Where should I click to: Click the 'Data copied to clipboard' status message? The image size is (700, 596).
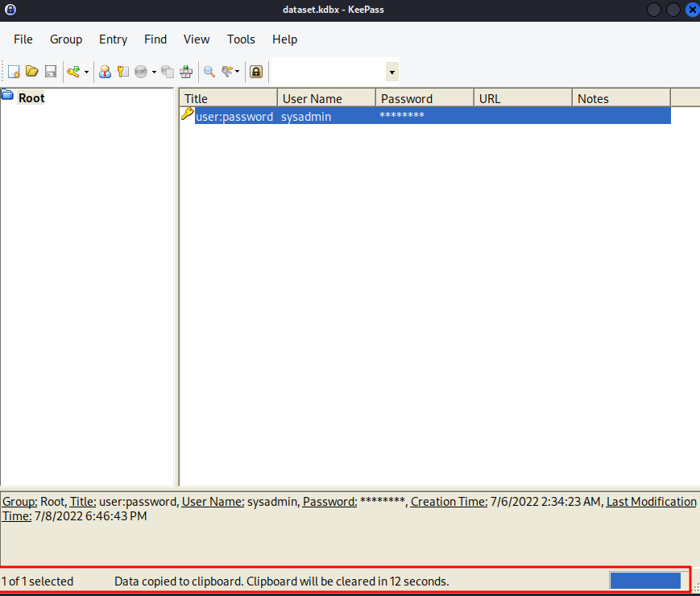[x=282, y=582]
